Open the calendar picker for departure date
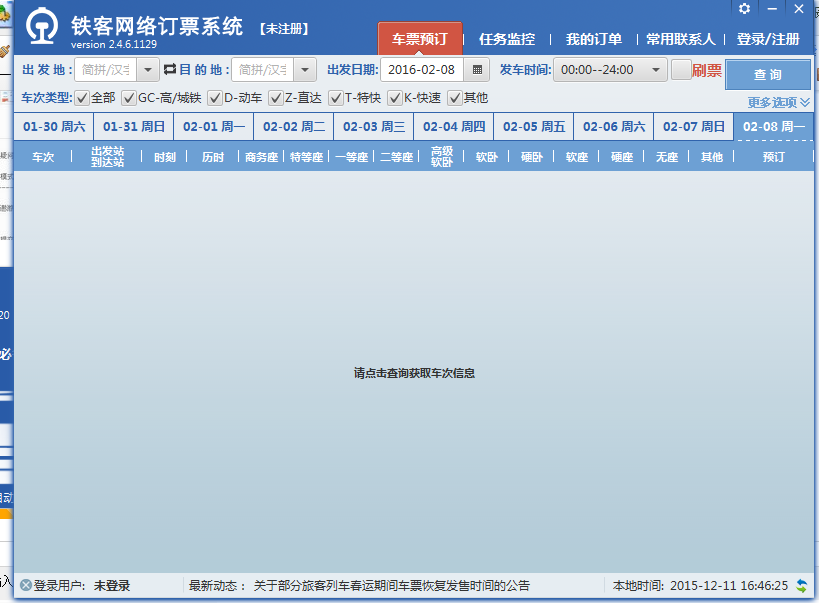Viewport: 819px width, 603px height. coord(477,70)
